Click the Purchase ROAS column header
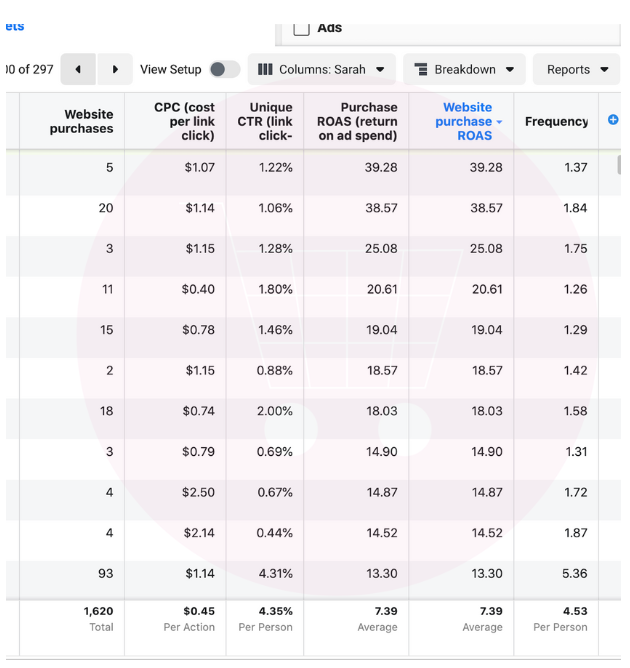This screenshot has width=630, height=668. point(357,121)
